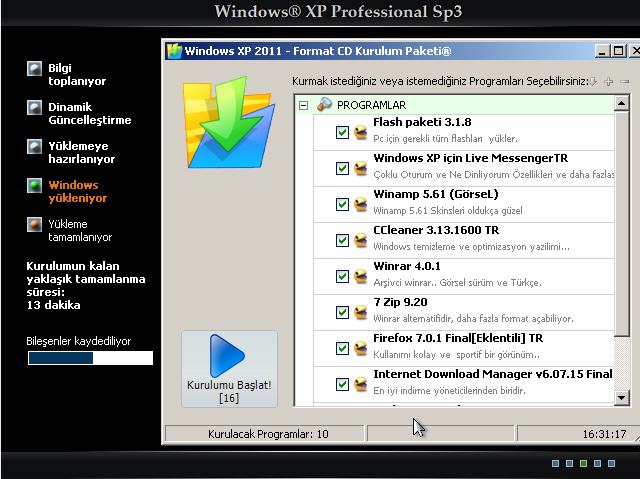
Task: Click the Kurulumu Başlat play button
Action: coord(229,369)
